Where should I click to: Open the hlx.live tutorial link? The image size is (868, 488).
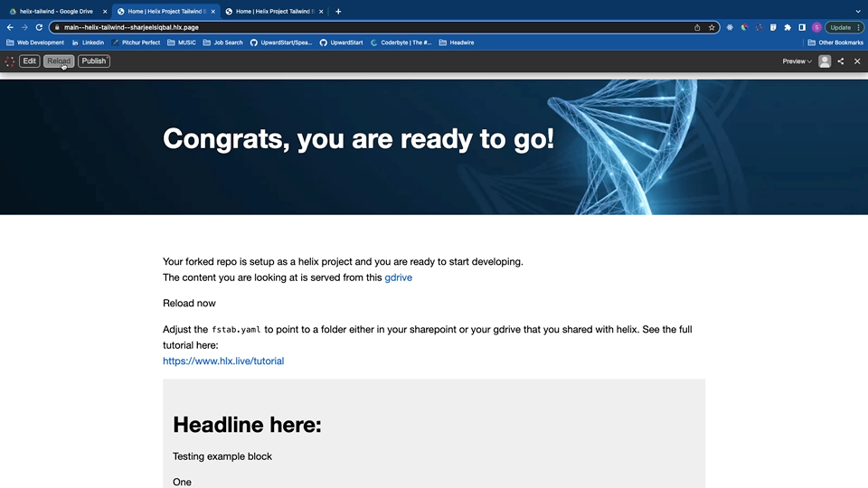click(x=223, y=361)
